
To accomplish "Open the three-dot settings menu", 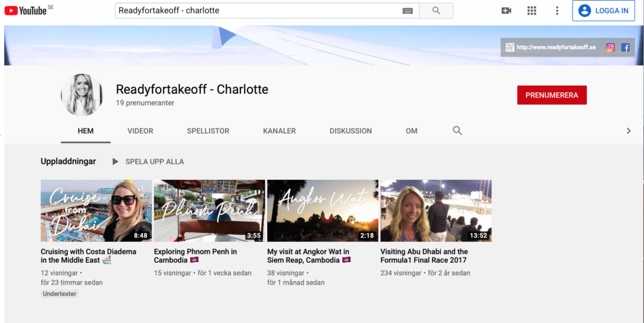I will tap(557, 11).
